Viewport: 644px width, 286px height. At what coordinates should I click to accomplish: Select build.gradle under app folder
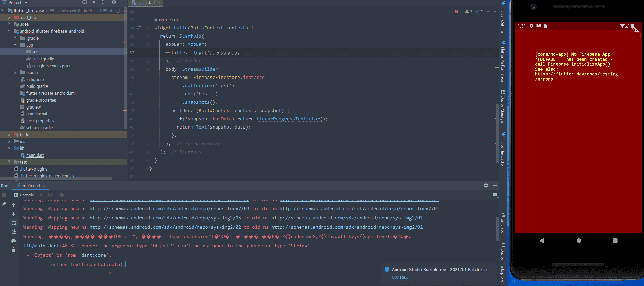pyautogui.click(x=43, y=59)
